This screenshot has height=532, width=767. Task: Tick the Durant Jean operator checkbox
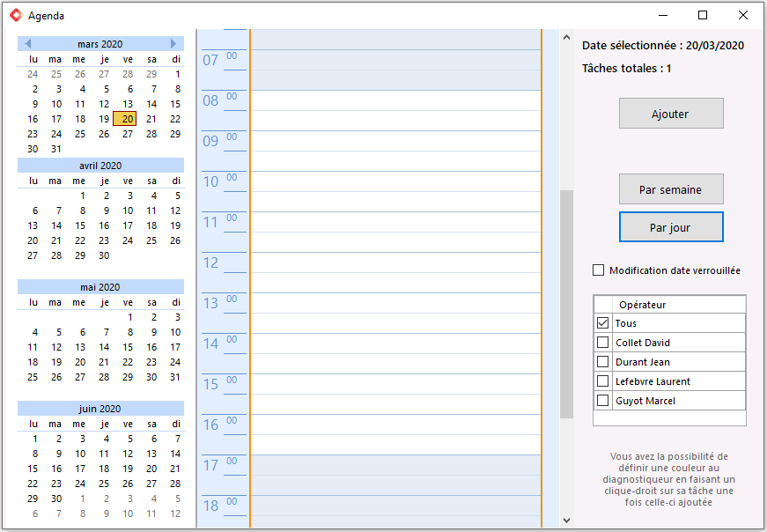tap(602, 362)
